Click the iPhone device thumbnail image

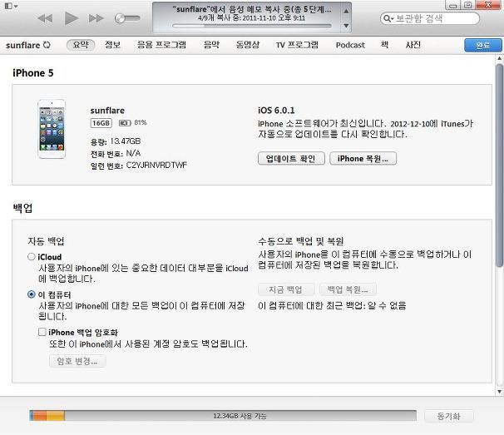(x=52, y=129)
